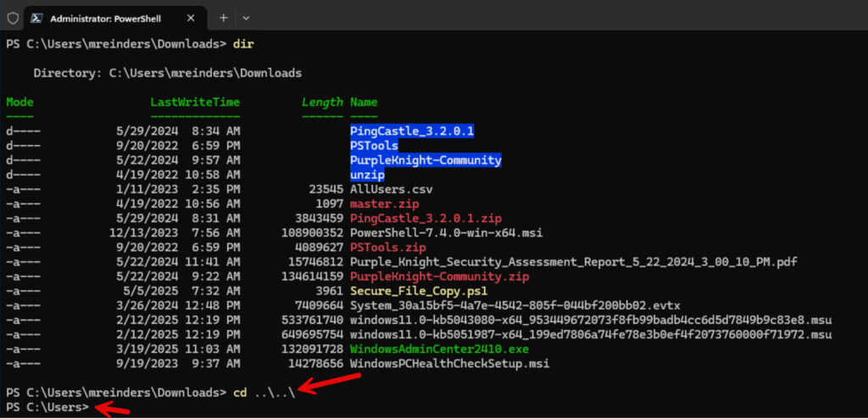Click the WindowsAdminCenter2410.exe entry

click(440, 349)
